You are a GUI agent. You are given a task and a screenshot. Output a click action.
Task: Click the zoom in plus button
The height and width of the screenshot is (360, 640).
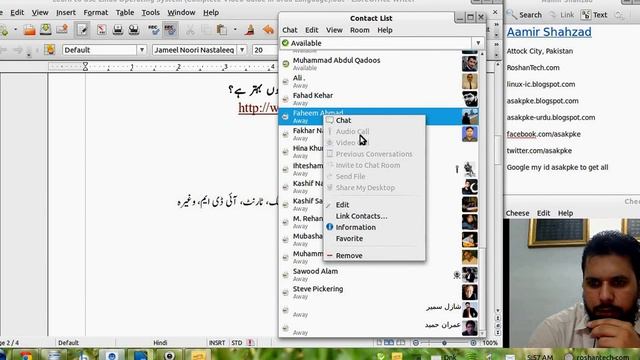coord(473,343)
